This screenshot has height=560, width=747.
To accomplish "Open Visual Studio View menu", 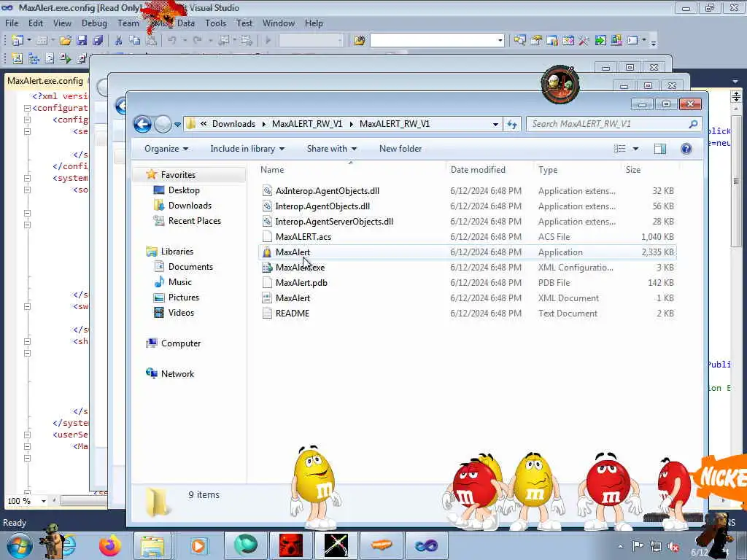I will (62, 23).
